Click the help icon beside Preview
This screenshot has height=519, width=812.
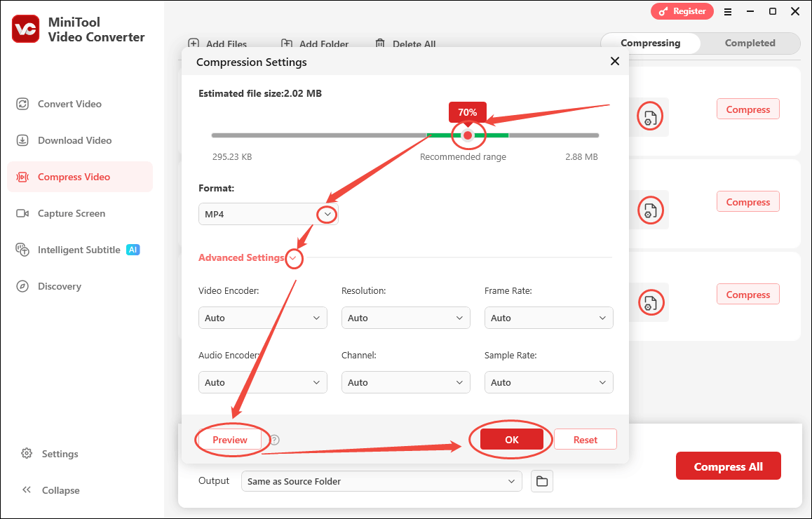click(274, 440)
